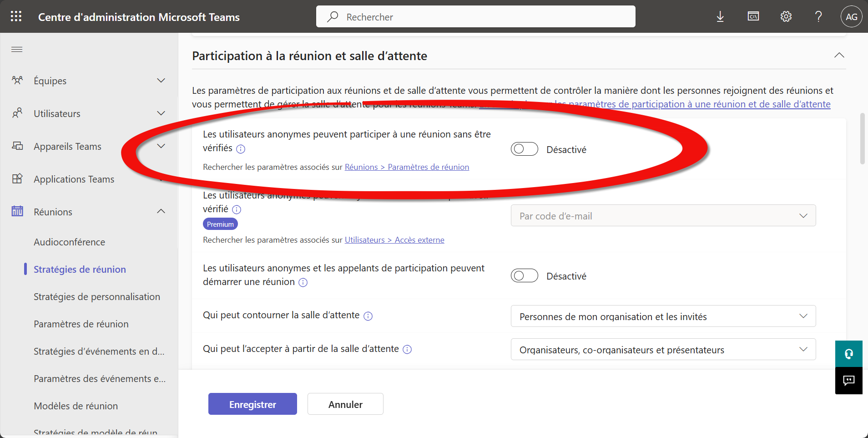This screenshot has width=868, height=438.
Task: Click the help question mark icon
Action: 818,17
